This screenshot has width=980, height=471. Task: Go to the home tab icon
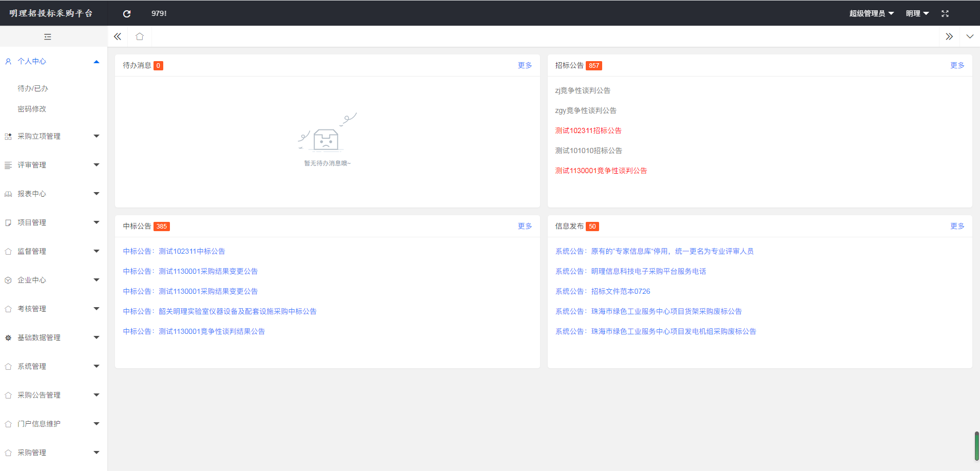point(140,36)
